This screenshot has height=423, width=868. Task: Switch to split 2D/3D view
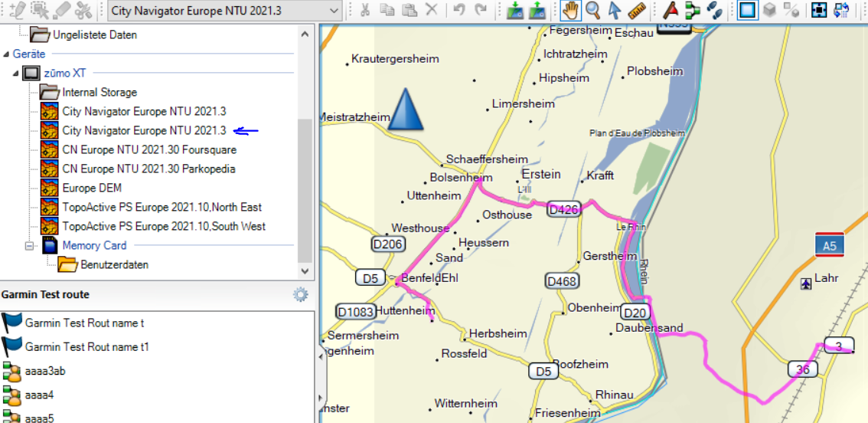point(791,10)
